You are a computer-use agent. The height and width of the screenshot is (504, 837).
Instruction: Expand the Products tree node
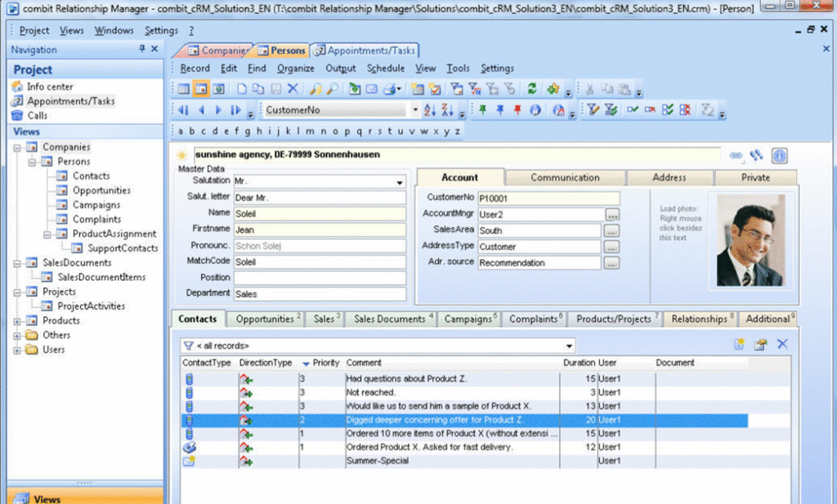[x=17, y=321]
